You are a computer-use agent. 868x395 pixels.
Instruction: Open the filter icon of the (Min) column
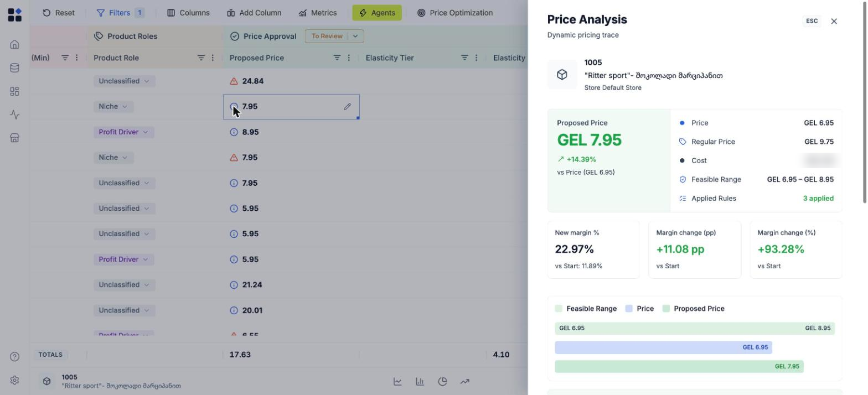tap(65, 58)
